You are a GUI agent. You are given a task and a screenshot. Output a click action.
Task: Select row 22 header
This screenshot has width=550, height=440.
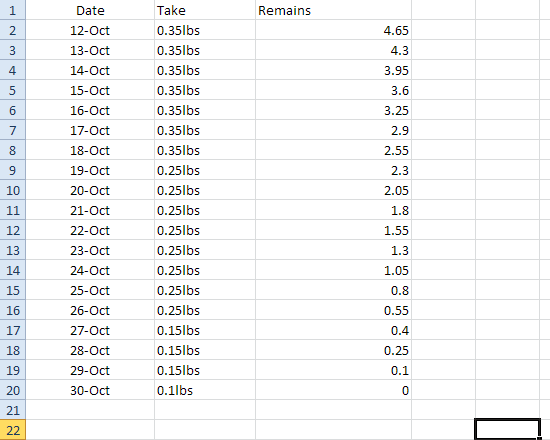click(13, 430)
